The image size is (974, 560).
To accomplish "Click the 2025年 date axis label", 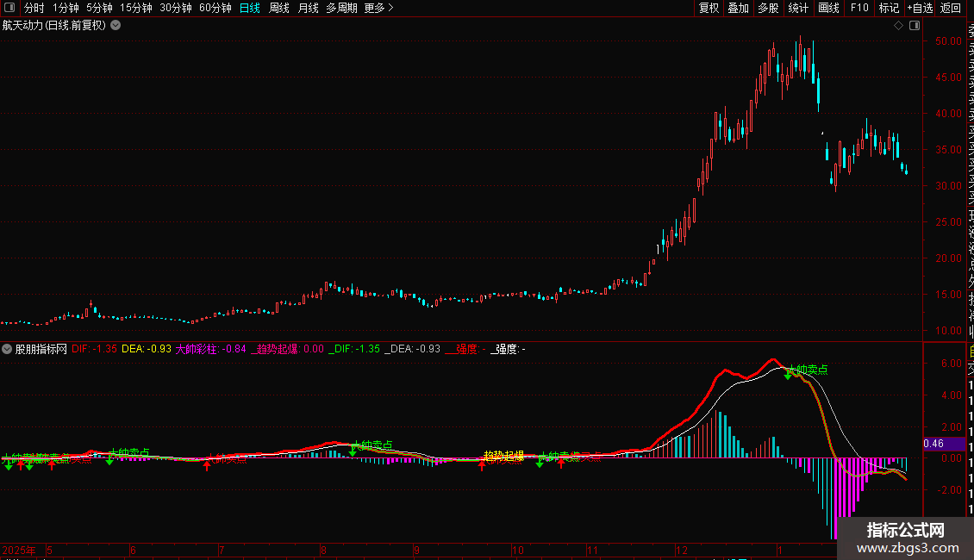I will [x=19, y=550].
